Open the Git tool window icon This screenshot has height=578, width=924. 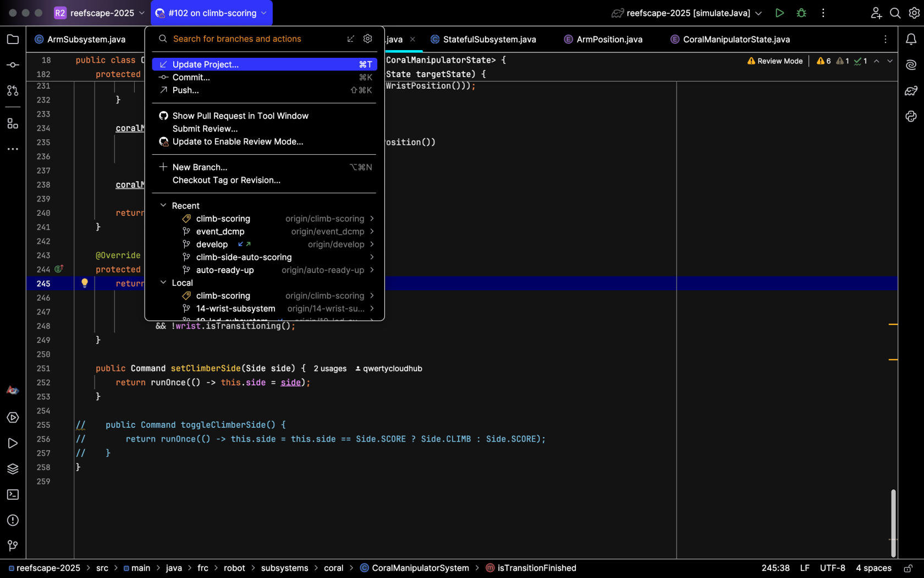click(13, 546)
